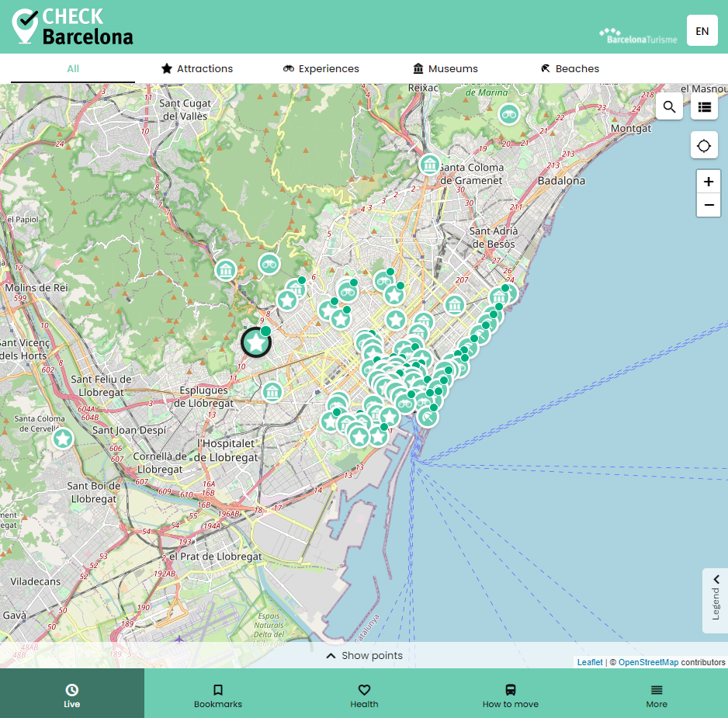728x718 pixels.
Task: Click the binoculars experience marker near Santa Coloma
Action: [508, 114]
